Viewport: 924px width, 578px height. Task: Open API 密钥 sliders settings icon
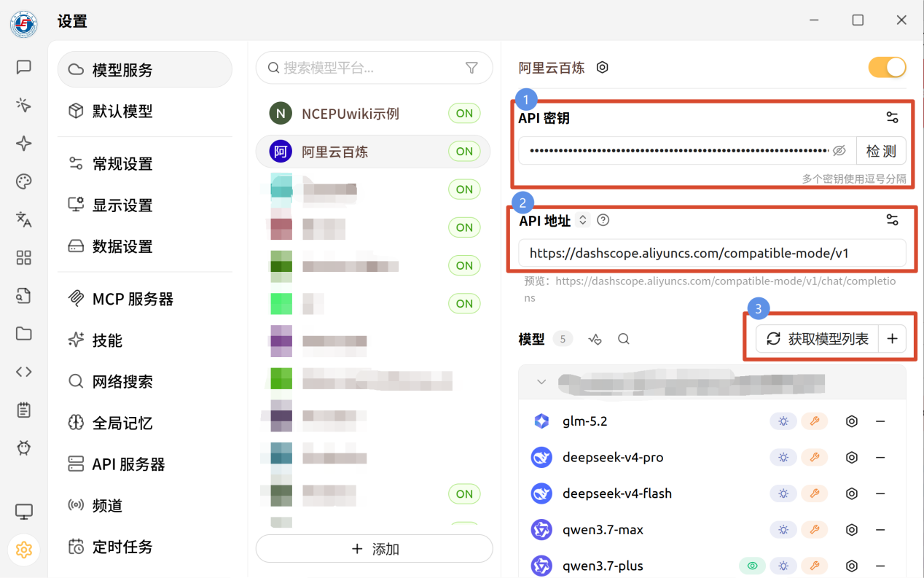tap(892, 117)
